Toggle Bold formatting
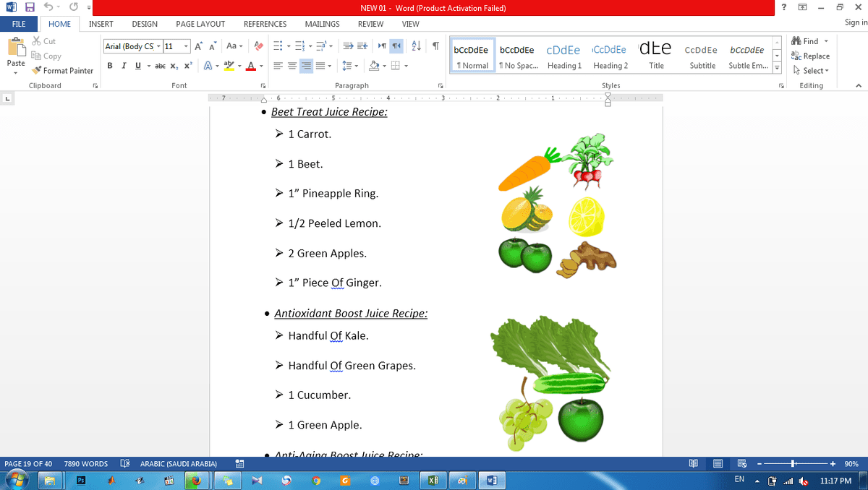868x490 pixels. pyautogui.click(x=110, y=66)
